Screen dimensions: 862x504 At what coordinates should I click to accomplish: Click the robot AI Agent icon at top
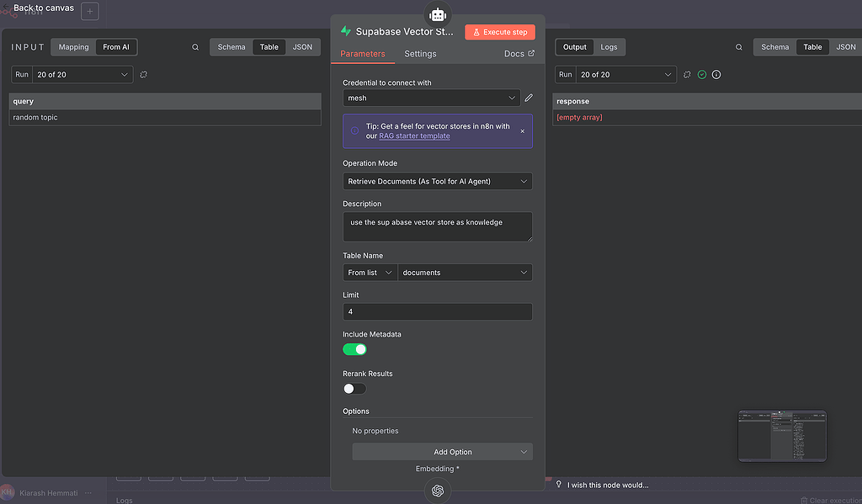coord(437,14)
